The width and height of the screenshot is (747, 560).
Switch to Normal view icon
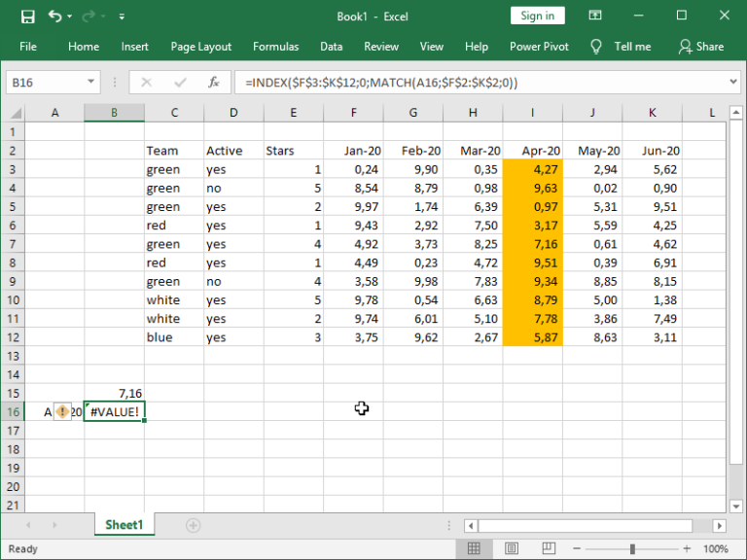(474, 549)
